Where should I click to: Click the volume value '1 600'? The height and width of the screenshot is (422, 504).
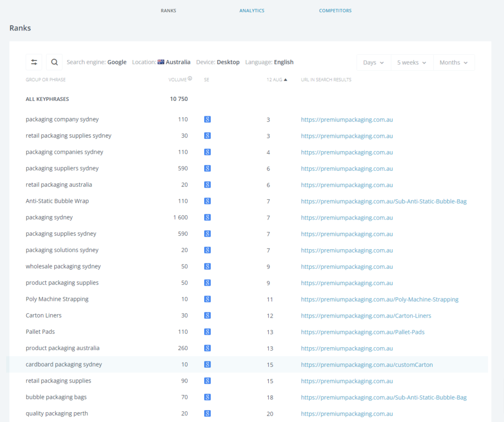point(180,218)
